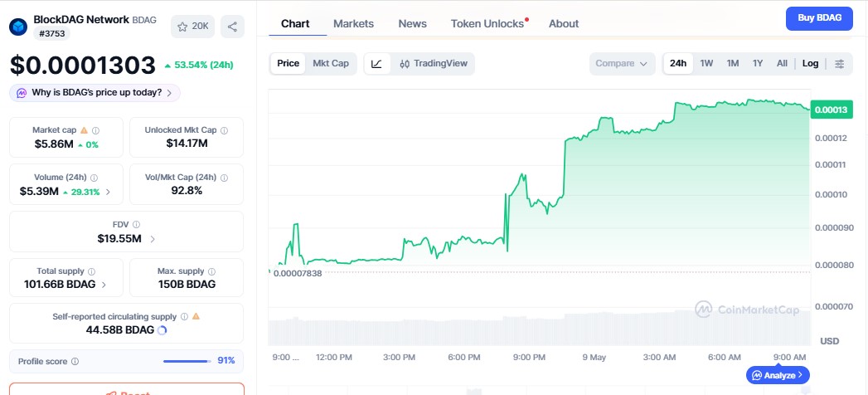Screen dimensions: 868x395
Task: Click the 150B BDAG max supply value
Action: 187,285
